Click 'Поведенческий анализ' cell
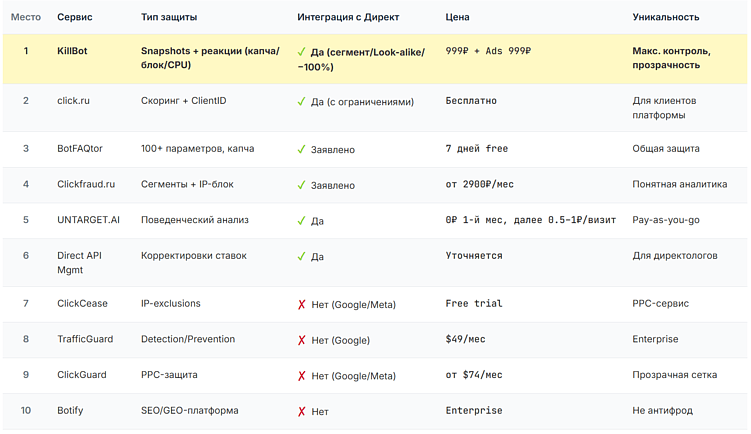Viewport: 751px width, 434px height. pyautogui.click(x=195, y=220)
